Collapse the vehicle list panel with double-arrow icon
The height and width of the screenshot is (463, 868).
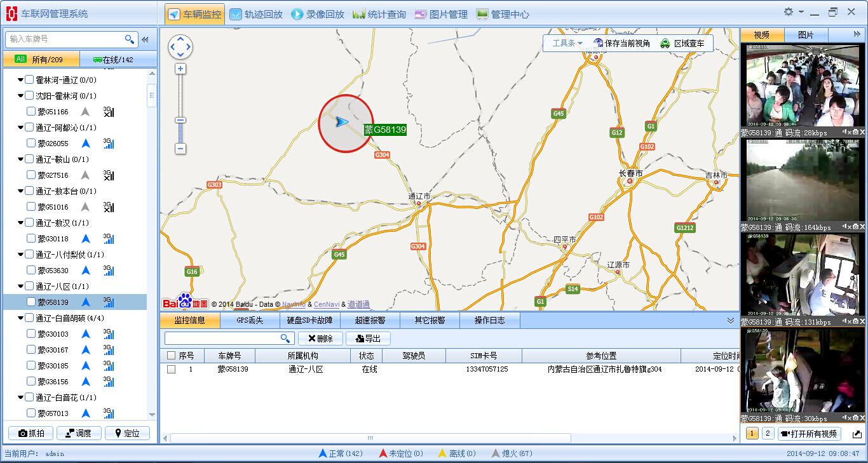click(146, 39)
